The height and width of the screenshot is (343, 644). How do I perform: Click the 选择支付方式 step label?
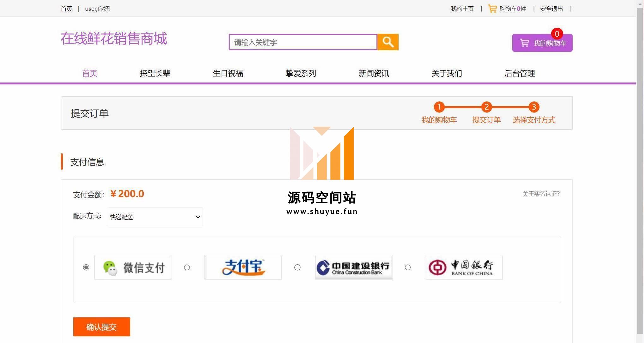tap(534, 120)
